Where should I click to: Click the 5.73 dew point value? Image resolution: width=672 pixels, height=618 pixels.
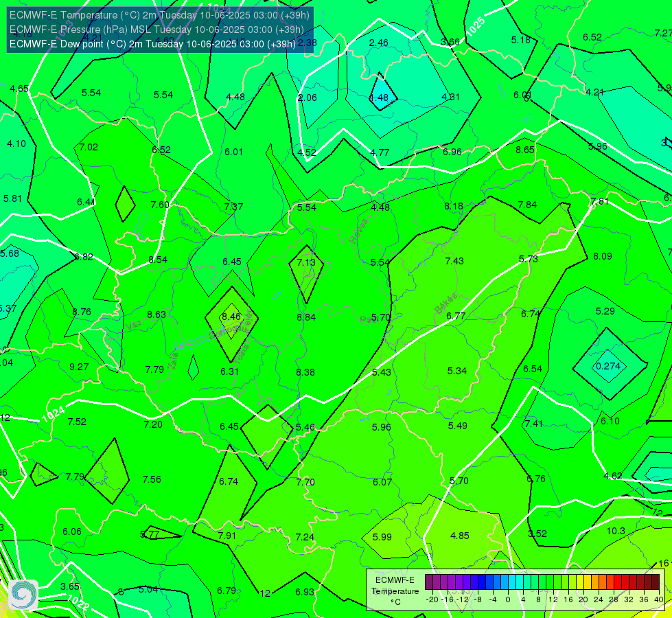pyautogui.click(x=528, y=259)
